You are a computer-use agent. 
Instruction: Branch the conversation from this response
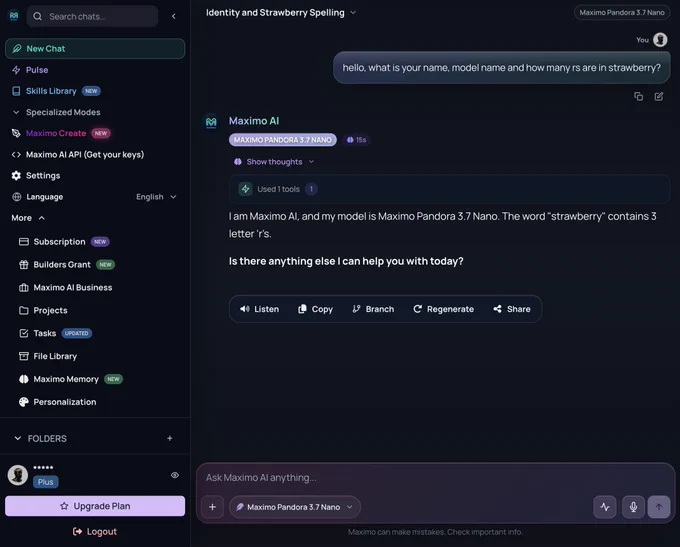[x=373, y=309]
